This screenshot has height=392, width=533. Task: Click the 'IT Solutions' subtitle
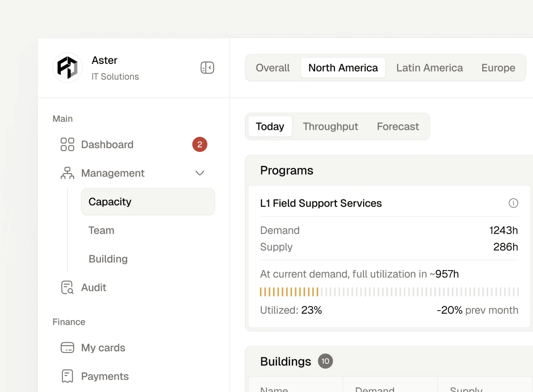(x=115, y=77)
